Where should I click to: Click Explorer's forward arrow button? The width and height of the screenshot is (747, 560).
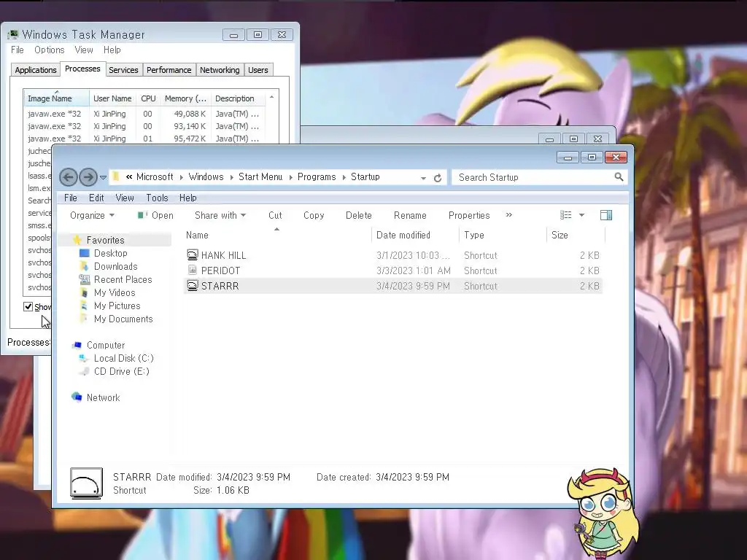click(x=88, y=177)
